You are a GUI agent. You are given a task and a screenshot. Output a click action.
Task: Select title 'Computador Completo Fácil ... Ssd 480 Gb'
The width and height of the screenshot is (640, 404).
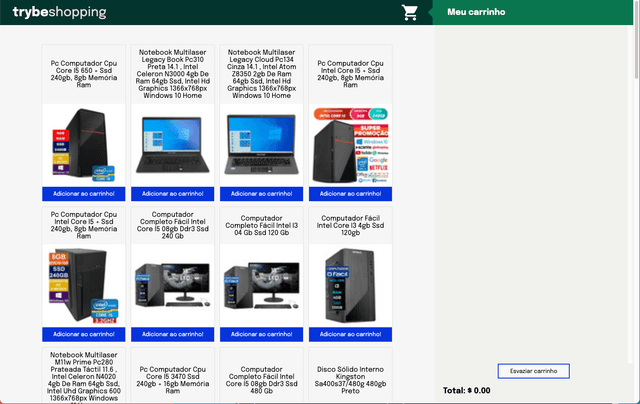(262, 380)
